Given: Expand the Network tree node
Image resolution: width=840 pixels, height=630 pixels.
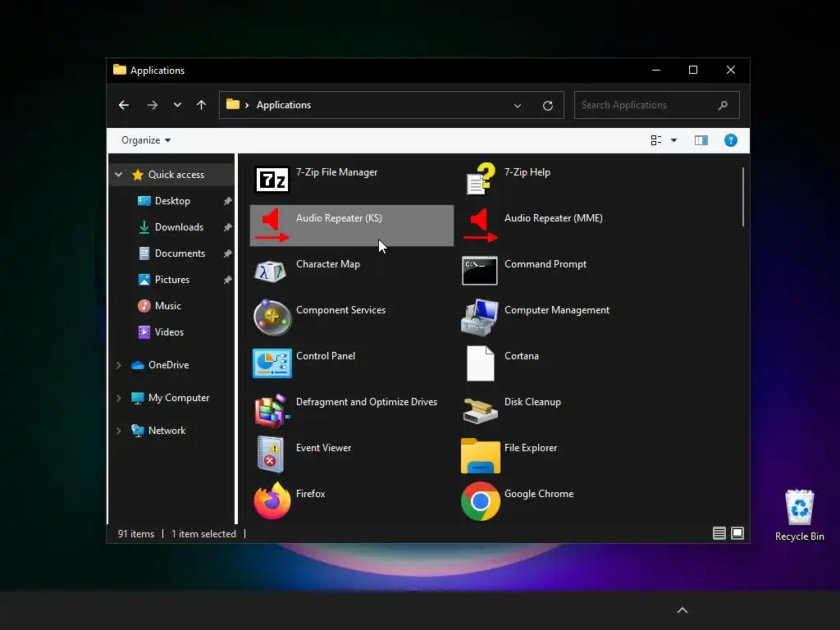Looking at the screenshot, I should coord(118,431).
